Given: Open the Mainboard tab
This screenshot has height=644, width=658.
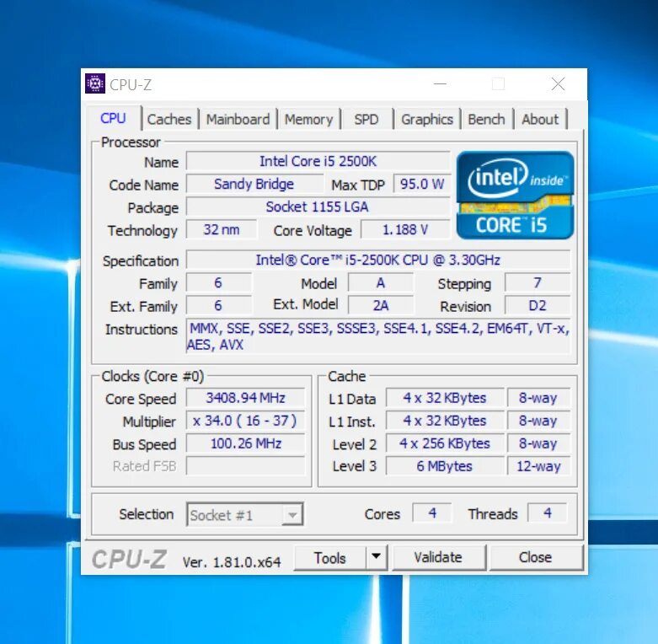Looking at the screenshot, I should point(238,119).
